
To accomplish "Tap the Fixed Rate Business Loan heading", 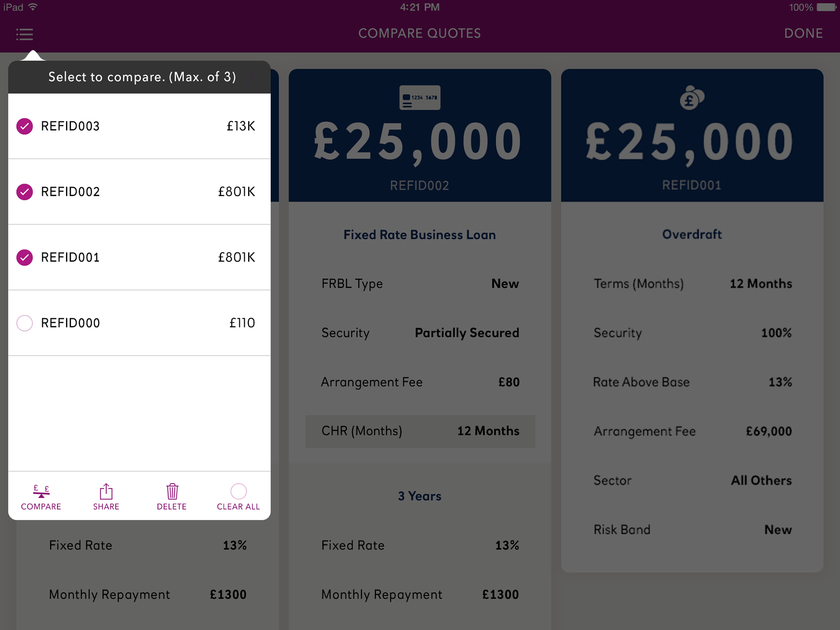I will pos(420,235).
